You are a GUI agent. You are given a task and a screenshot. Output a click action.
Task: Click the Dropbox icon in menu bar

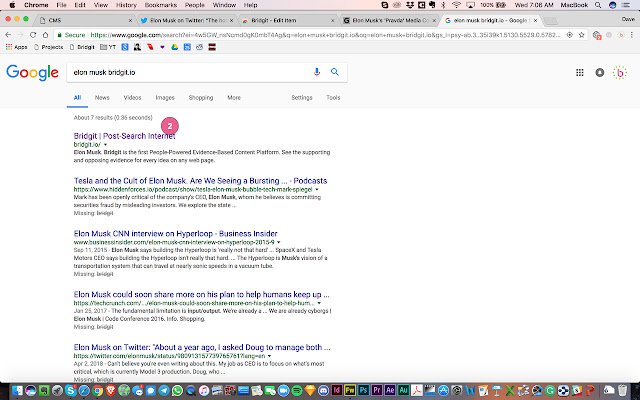click(x=411, y=5)
